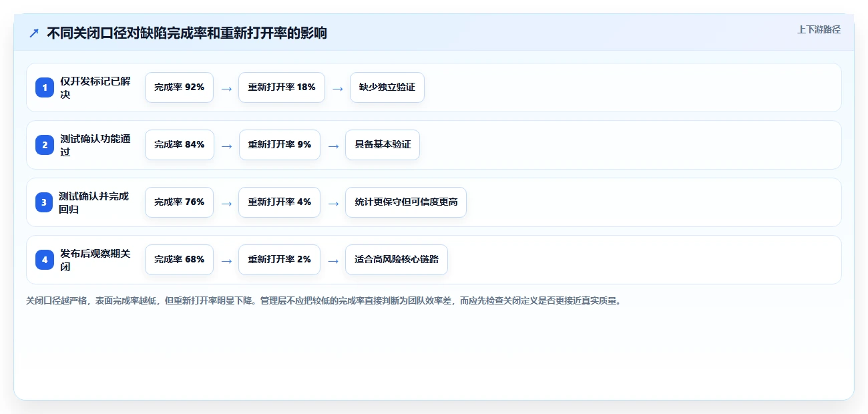Click the 完成率 84% chip

pyautogui.click(x=180, y=145)
